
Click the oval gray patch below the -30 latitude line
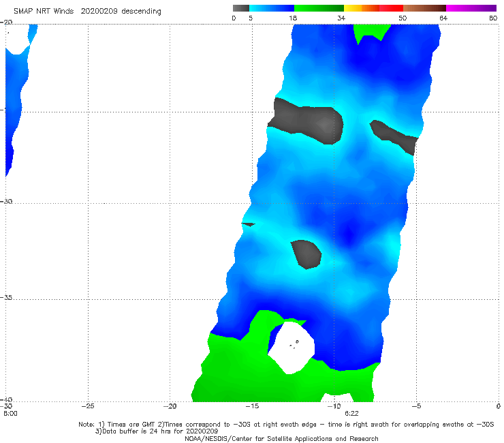(x=306, y=254)
